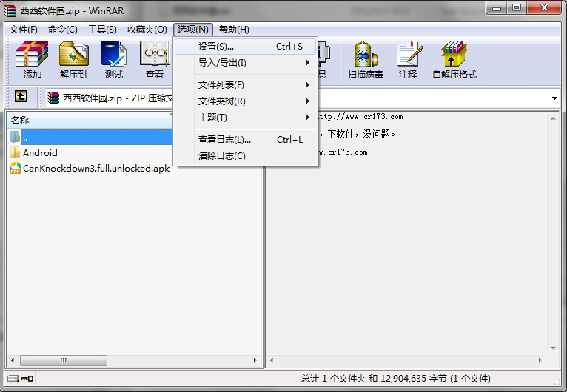
Task: Click file list scroll right arrow
Action: click(x=255, y=360)
